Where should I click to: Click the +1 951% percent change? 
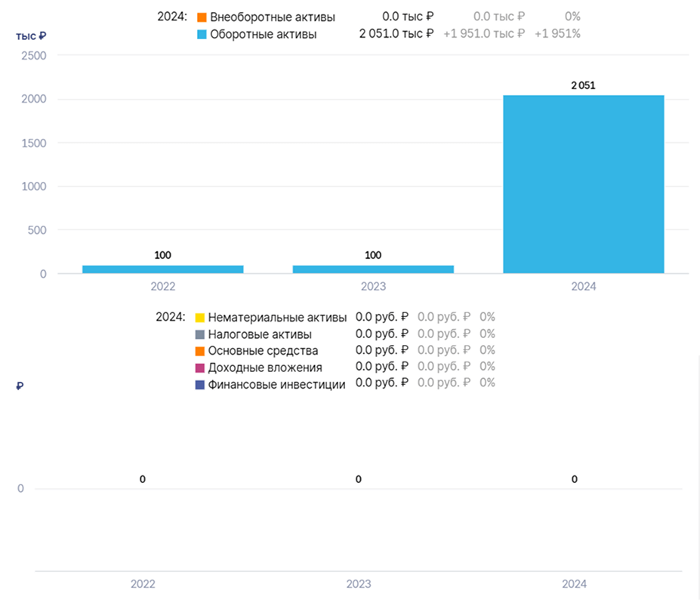557,34
